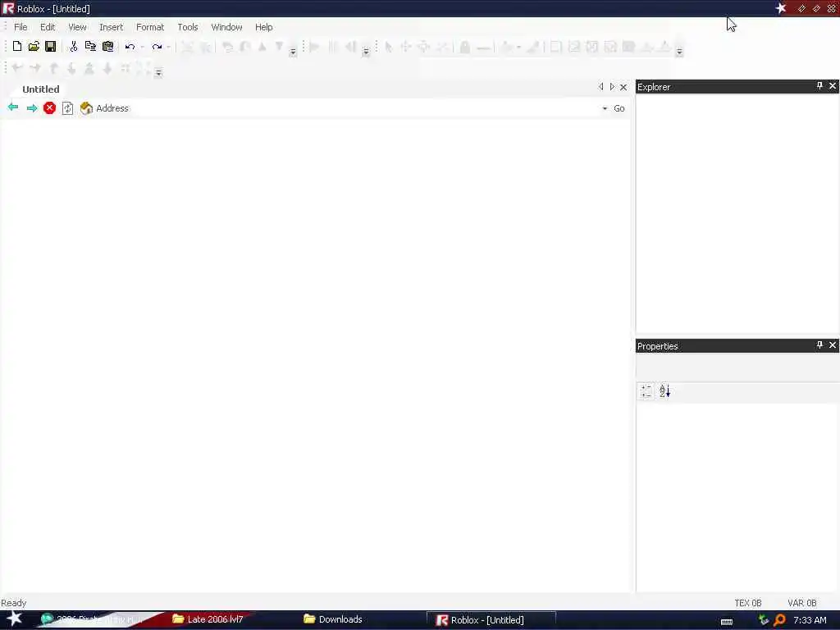This screenshot has height=630, width=840.
Task: Sort properties alphabetically with A-Z icon
Action: pos(664,391)
